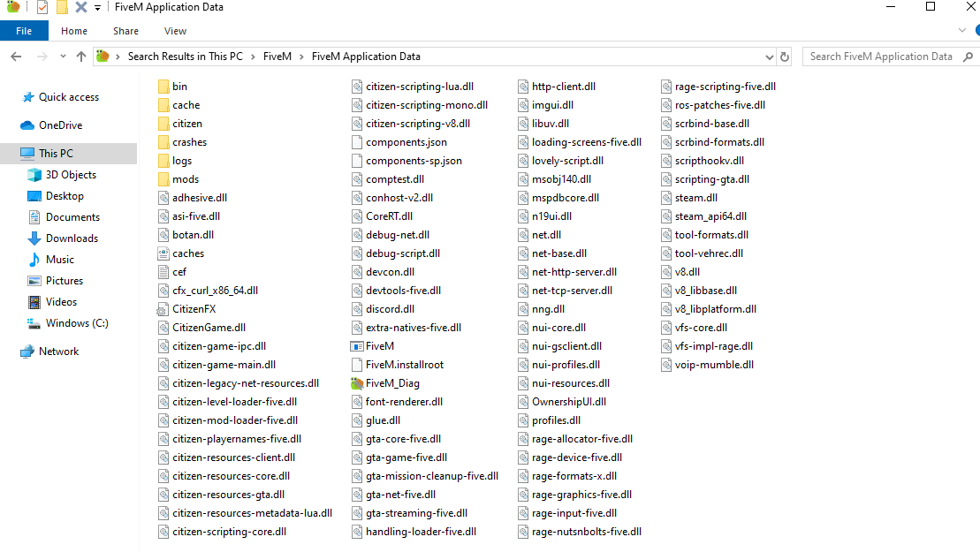Switch to the View ribbon tab
The image size is (980, 552).
[x=175, y=31]
